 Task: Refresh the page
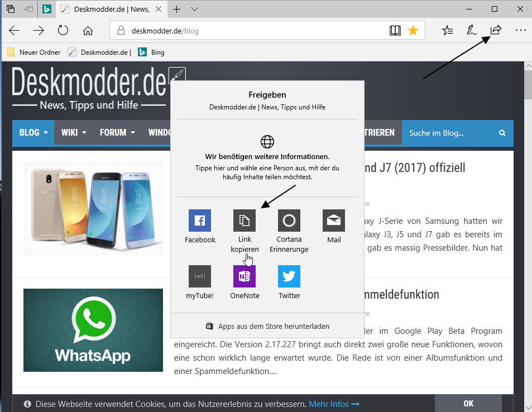[63, 30]
